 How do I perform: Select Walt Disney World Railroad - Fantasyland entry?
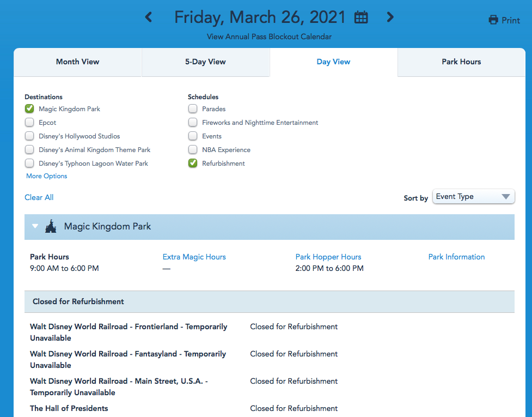128,359
